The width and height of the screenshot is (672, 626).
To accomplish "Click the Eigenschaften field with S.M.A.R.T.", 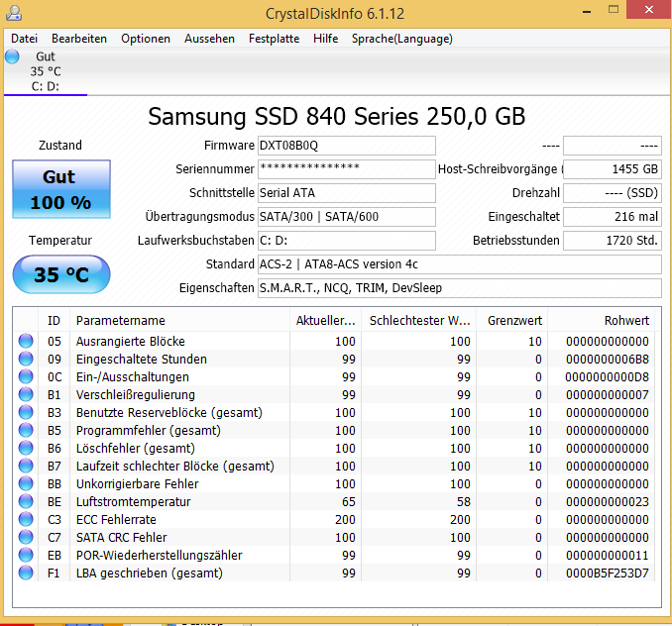I will [x=460, y=288].
